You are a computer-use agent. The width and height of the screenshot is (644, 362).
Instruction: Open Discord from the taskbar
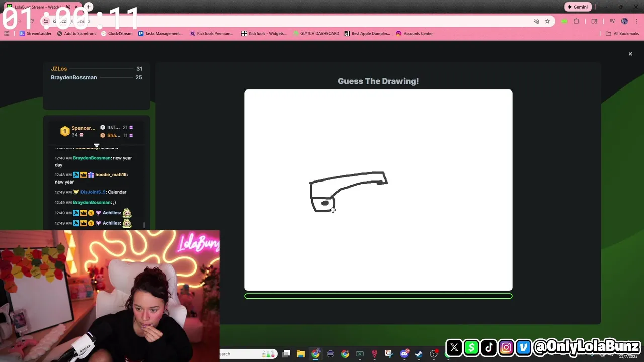tap(404, 354)
